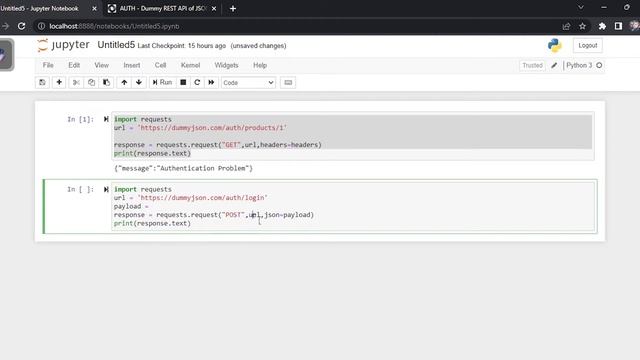Open the browser extensions puzzle icon
The width and height of the screenshot is (640, 360).
pos(602,26)
